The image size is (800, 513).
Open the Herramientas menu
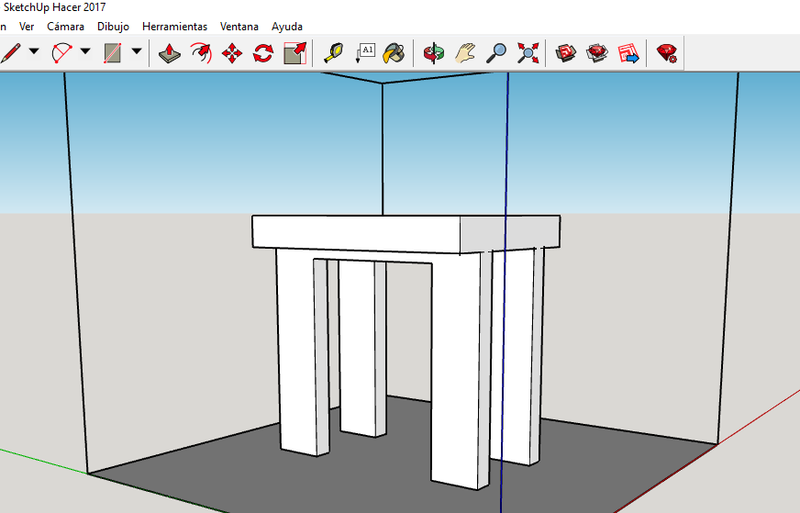tap(174, 27)
